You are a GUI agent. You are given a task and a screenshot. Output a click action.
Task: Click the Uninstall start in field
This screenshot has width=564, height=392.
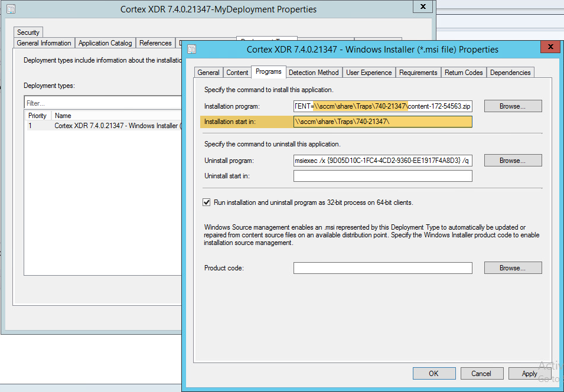click(383, 176)
